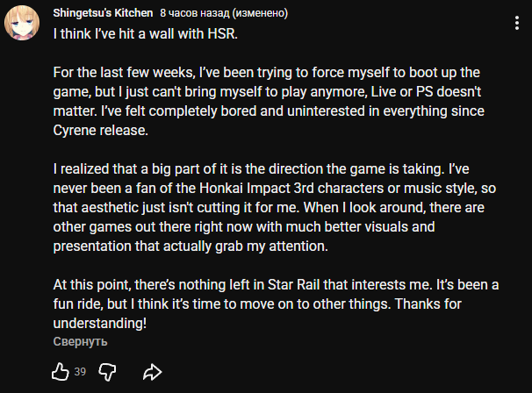Click the thumbs down dislike icon
This screenshot has height=393, width=532.
108,372
